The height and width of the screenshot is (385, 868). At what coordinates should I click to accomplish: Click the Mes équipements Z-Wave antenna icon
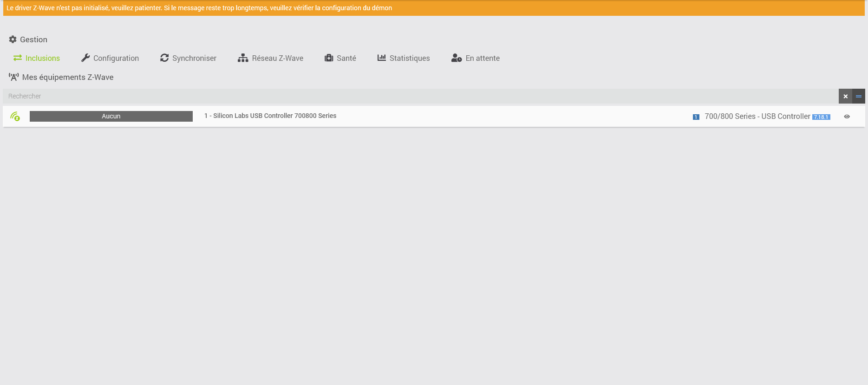coord(14,77)
